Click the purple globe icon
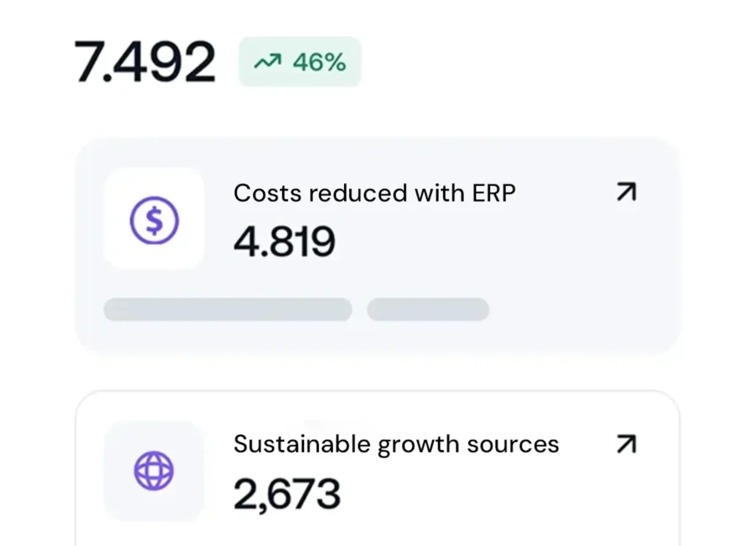Viewport: 756px width, 546px height. point(154,470)
